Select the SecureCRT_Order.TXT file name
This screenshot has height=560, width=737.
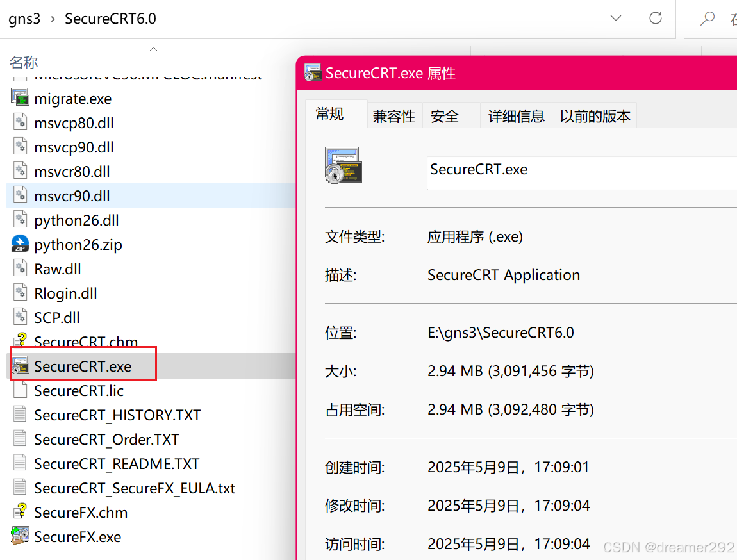(106, 440)
